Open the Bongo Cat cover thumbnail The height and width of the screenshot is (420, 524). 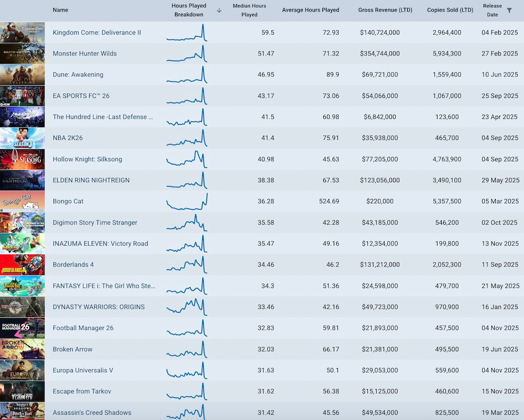(23, 201)
